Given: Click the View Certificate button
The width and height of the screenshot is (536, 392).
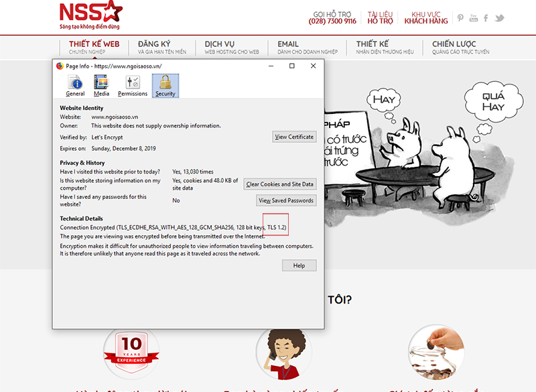Looking at the screenshot, I should (294, 137).
